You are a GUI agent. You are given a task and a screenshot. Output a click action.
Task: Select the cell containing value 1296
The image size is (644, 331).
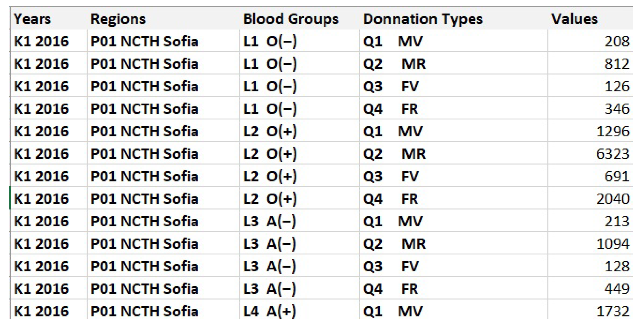coord(613,131)
